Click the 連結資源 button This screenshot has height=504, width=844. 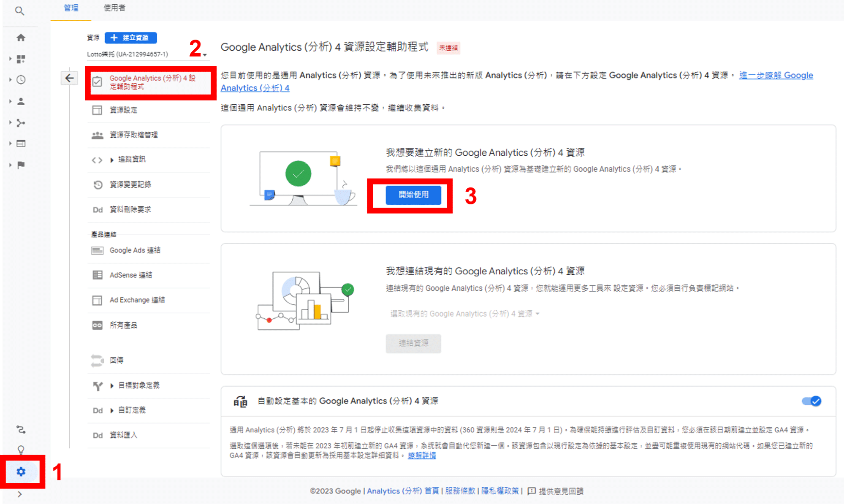click(x=413, y=343)
